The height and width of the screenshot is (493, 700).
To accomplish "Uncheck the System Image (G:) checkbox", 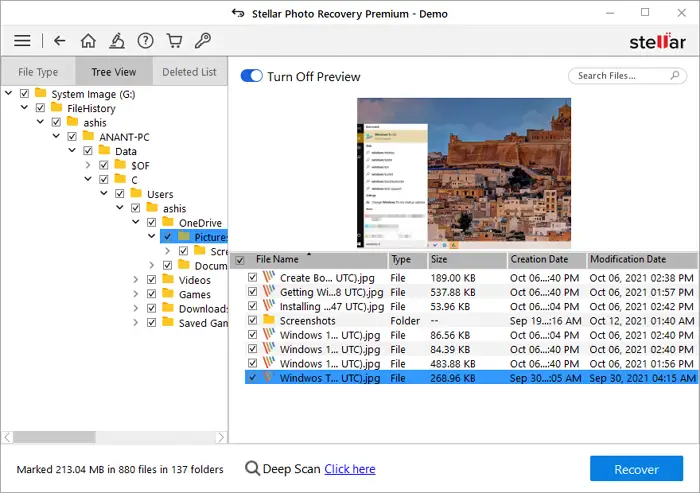I will tap(25, 93).
